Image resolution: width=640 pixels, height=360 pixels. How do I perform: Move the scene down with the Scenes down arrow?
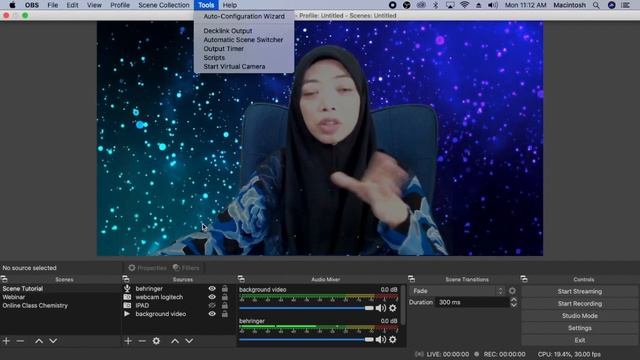(x=53, y=341)
